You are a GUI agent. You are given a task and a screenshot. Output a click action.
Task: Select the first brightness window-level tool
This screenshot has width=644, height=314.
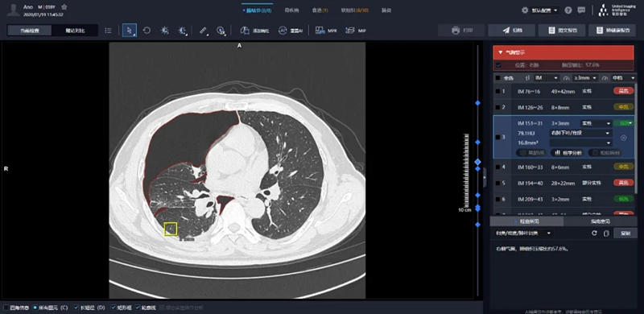click(x=164, y=31)
